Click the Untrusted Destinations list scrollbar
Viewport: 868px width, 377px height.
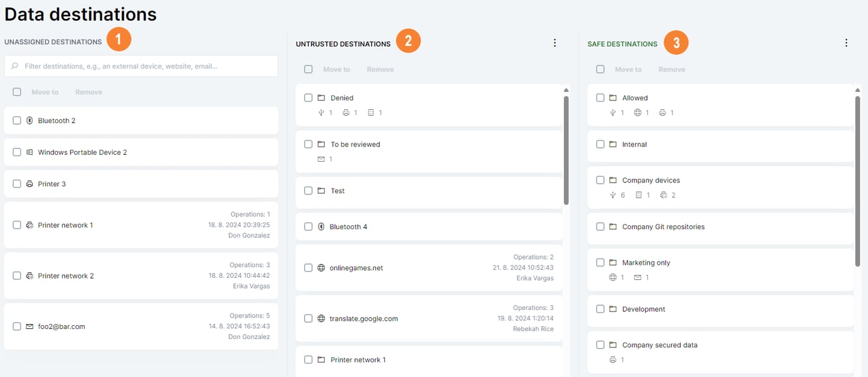566,150
